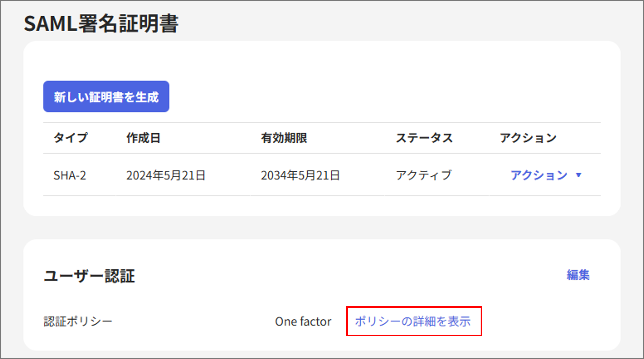Select the SHA-2 type cell
Screen dimensions: 644x359
(70, 175)
